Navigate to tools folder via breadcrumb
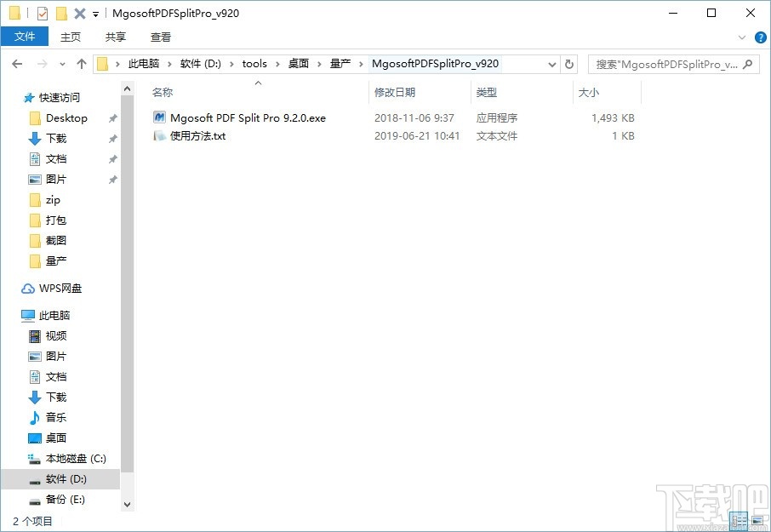Image resolution: width=771 pixels, height=532 pixels. [254, 63]
